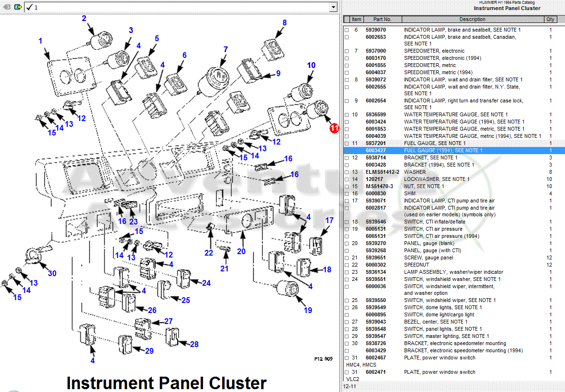
Task: Click callout 24 on the diagram
Action: click(206, 283)
